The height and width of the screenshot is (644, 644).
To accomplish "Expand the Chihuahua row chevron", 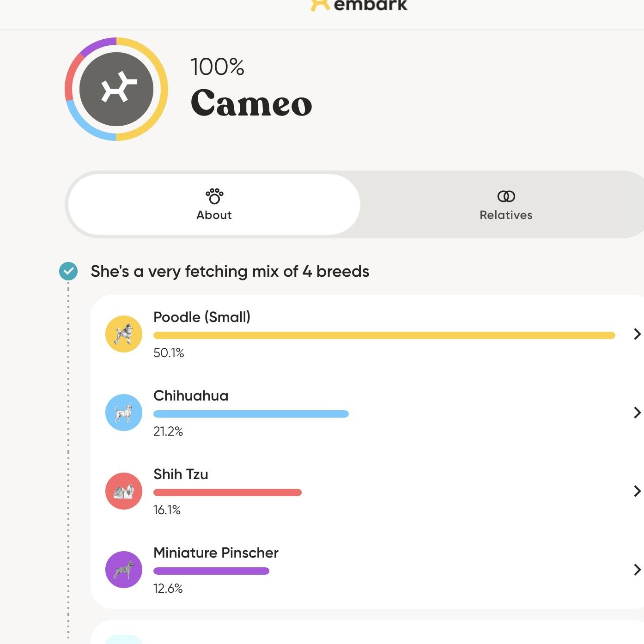I will pos(637,413).
